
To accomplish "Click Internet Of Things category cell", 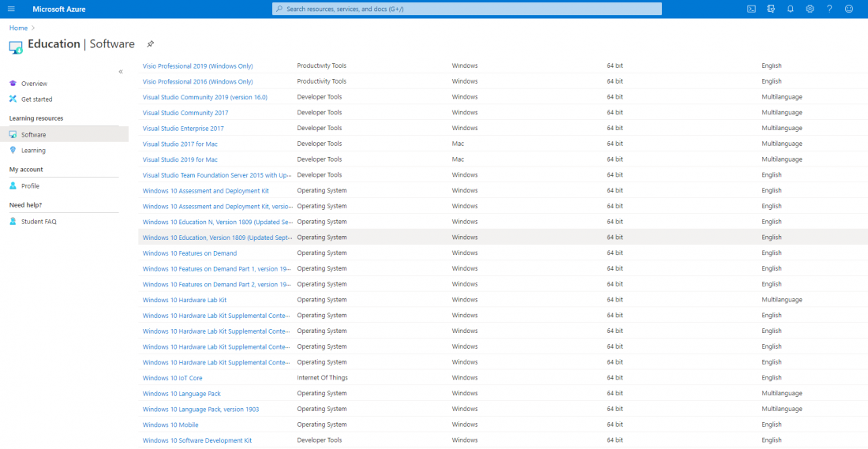I will (x=322, y=377).
